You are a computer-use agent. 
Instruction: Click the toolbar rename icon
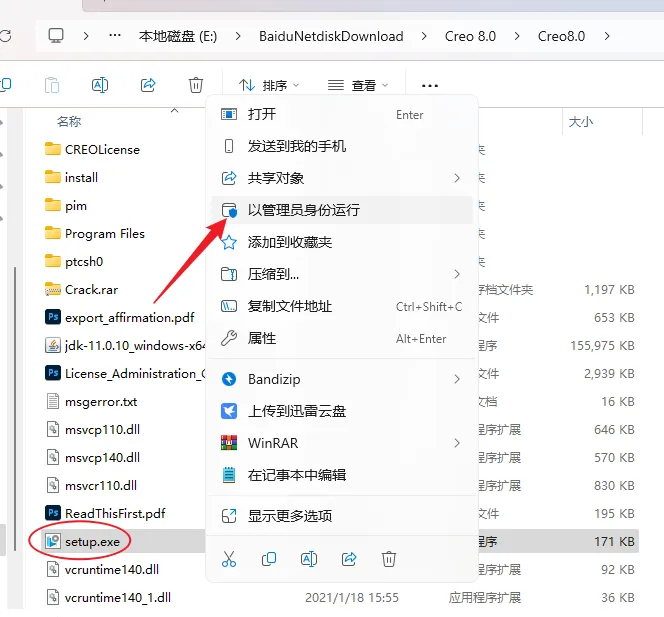tap(100, 85)
